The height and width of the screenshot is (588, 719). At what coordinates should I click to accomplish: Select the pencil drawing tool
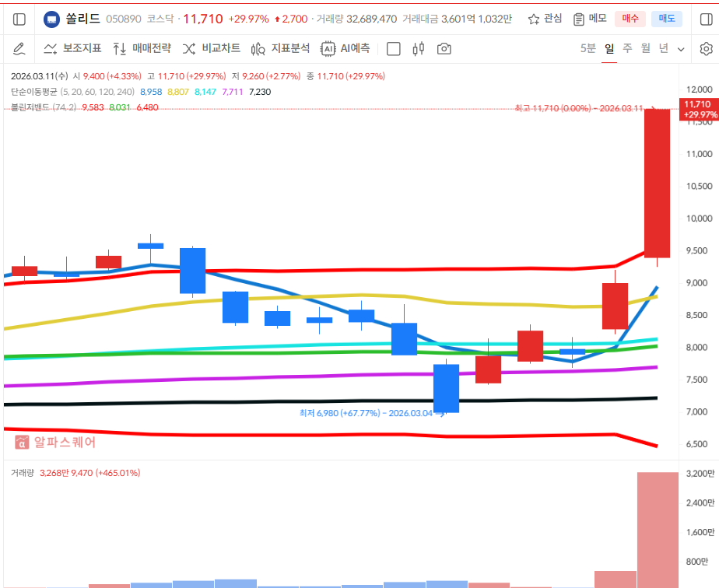point(19,49)
